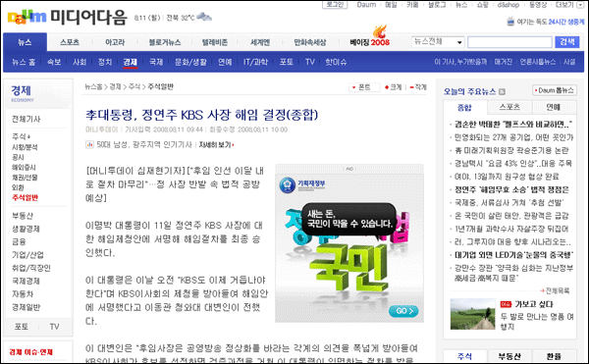Click 시황/분석 in the sidebar
The width and height of the screenshot is (589, 364).
(x=25, y=147)
